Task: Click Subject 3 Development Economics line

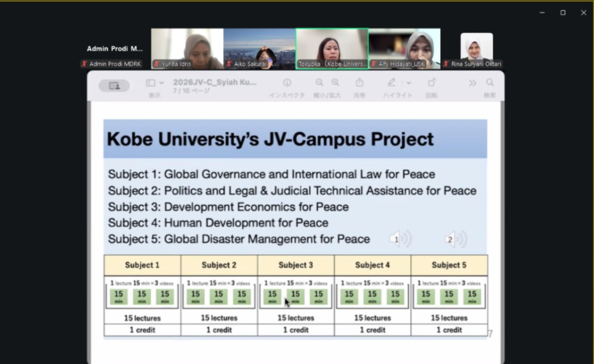Action: 228,206
